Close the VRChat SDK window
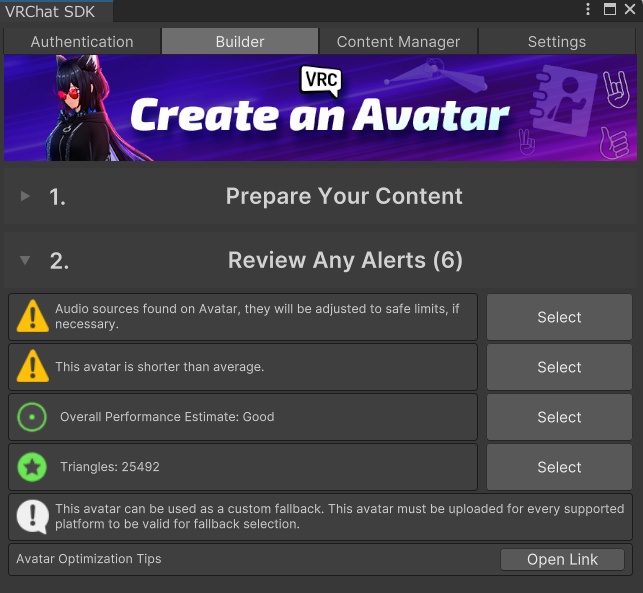The height and width of the screenshot is (593, 643). coord(630,9)
